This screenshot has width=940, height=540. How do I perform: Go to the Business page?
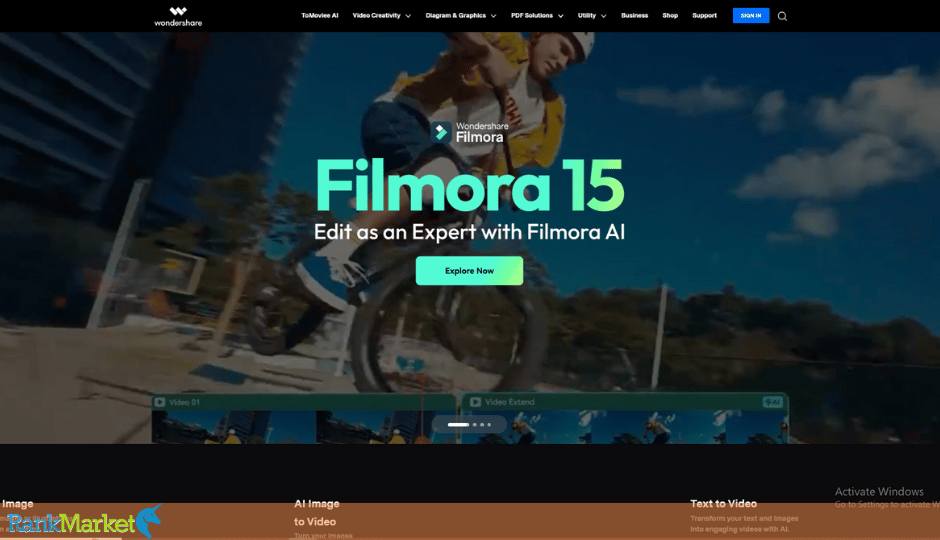tap(634, 16)
